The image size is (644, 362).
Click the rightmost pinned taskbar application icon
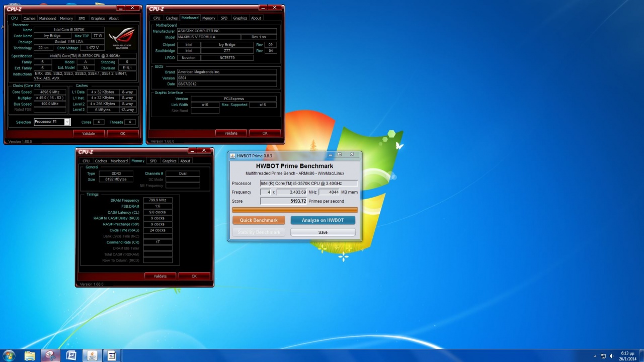[112, 356]
